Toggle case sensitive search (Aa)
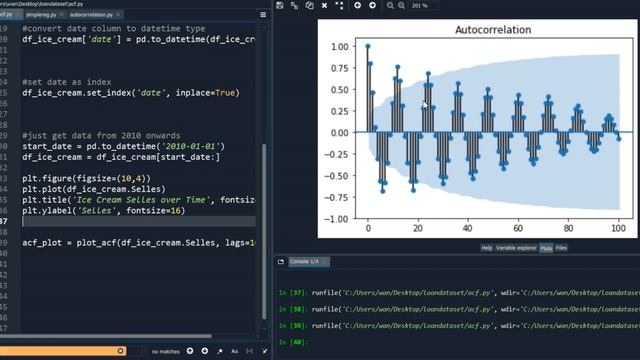 point(235,351)
